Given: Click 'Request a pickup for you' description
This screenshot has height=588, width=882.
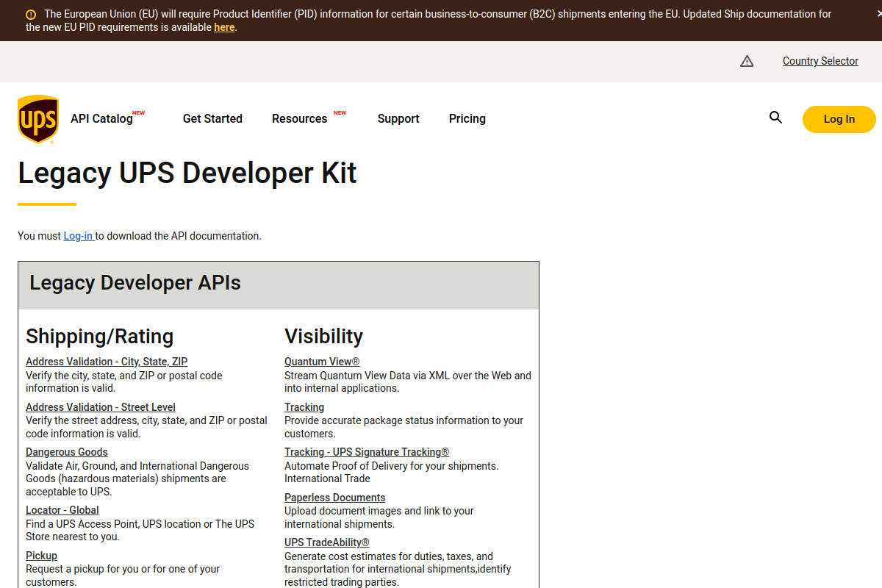Looking at the screenshot, I should pos(123,576).
